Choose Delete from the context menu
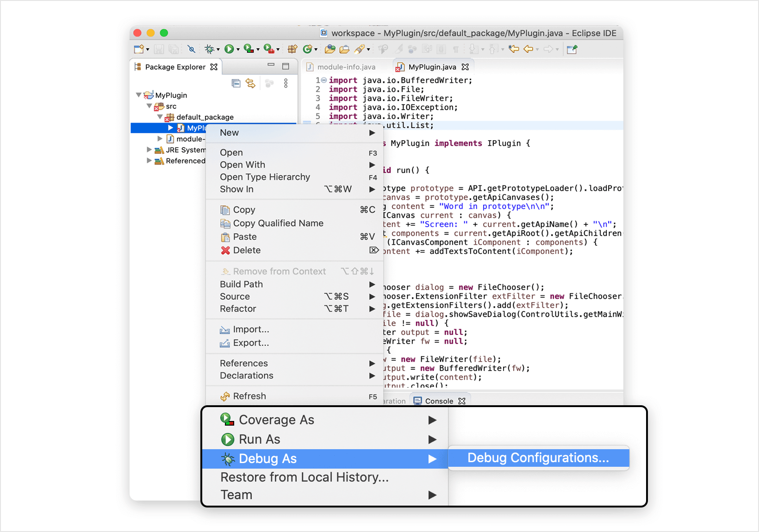 pos(294,250)
